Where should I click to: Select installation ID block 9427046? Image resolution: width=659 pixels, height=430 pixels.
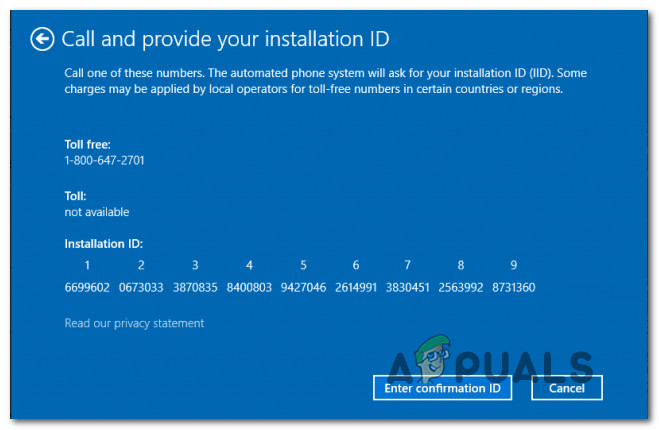tap(303, 288)
